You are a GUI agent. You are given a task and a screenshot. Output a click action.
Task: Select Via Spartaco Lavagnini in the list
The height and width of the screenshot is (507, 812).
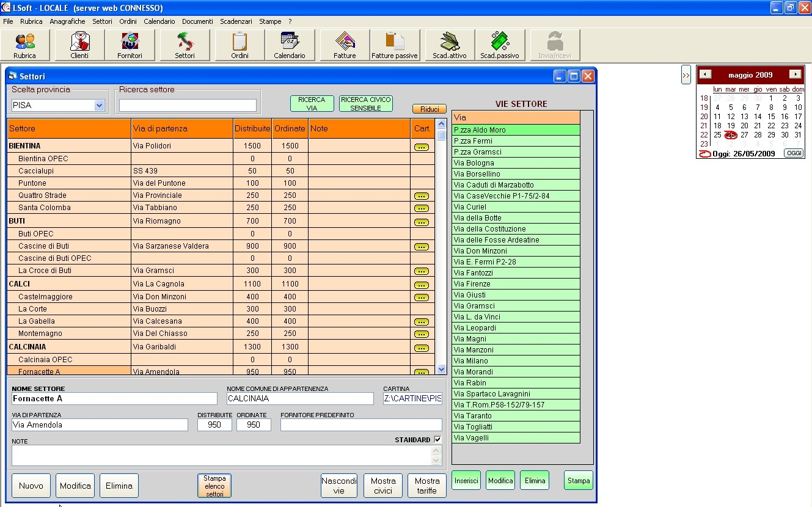pyautogui.click(x=516, y=394)
